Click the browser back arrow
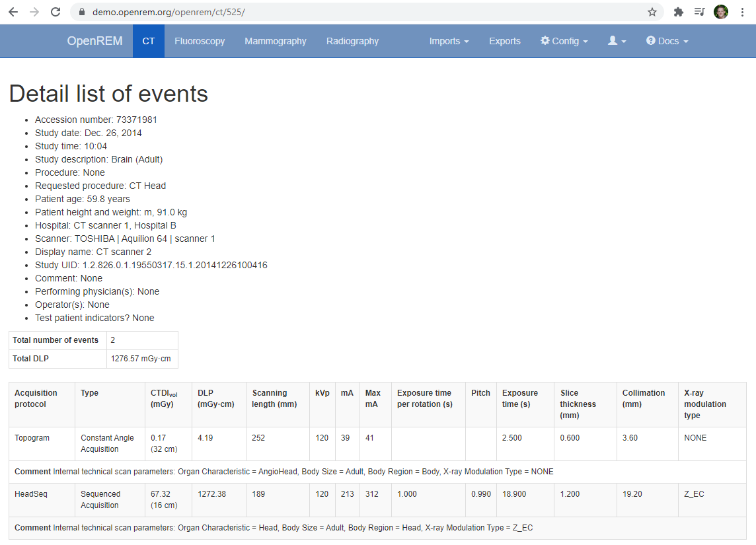The image size is (756, 545). pos(13,12)
